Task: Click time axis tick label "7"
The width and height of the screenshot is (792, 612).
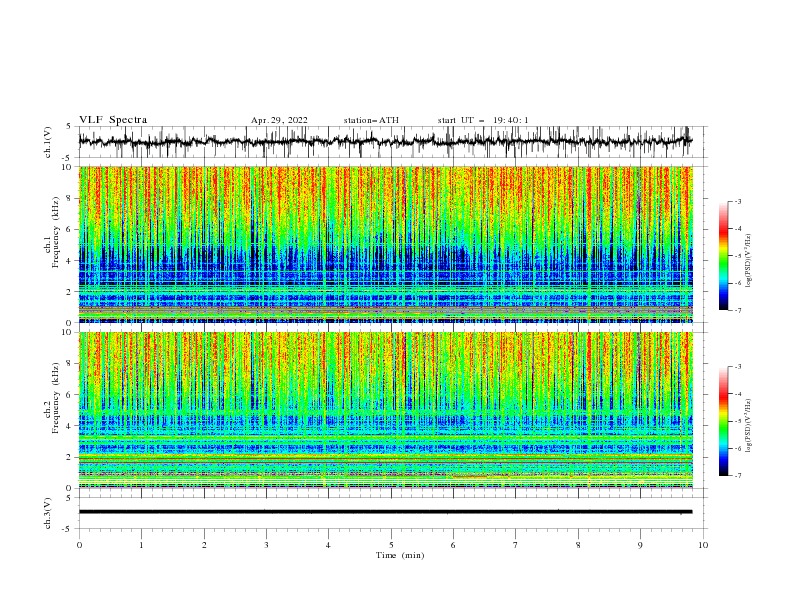Action: pyautogui.click(x=516, y=545)
